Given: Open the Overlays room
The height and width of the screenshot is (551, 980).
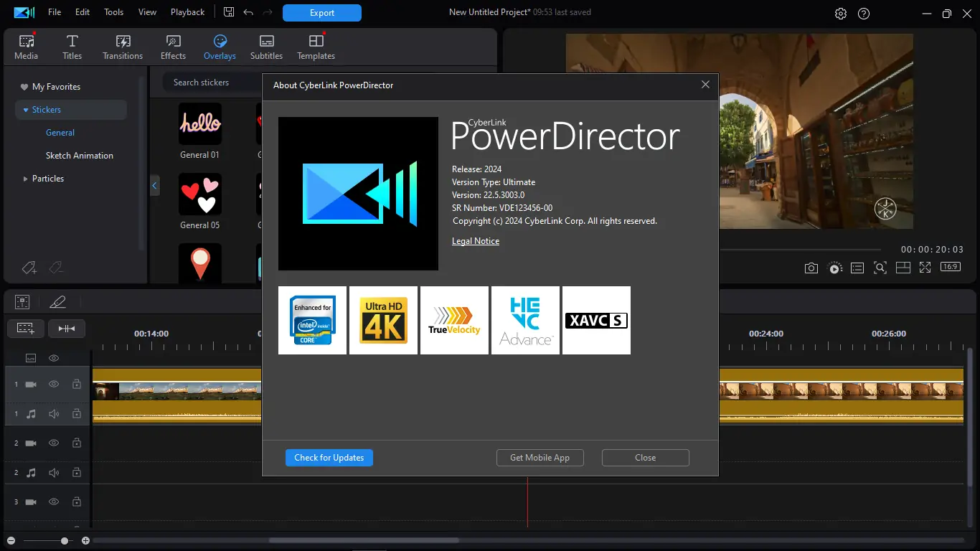Looking at the screenshot, I should pos(220,47).
